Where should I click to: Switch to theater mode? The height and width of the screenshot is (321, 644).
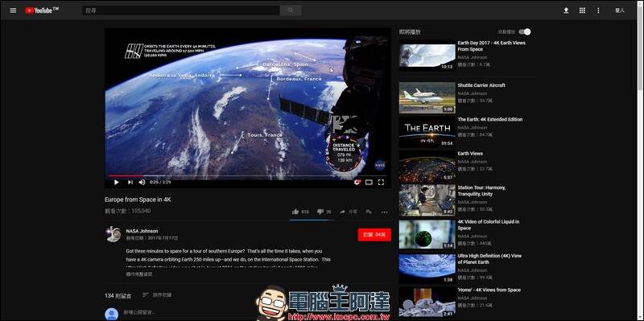click(x=369, y=183)
